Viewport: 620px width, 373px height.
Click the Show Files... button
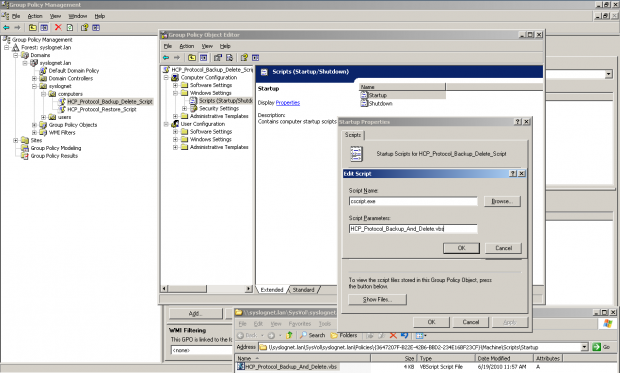click(377, 299)
